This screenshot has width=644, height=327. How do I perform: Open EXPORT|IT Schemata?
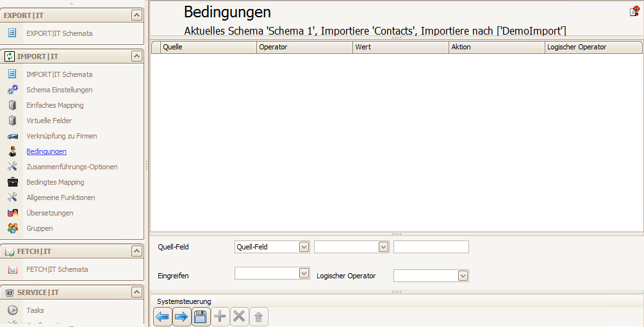59,33
